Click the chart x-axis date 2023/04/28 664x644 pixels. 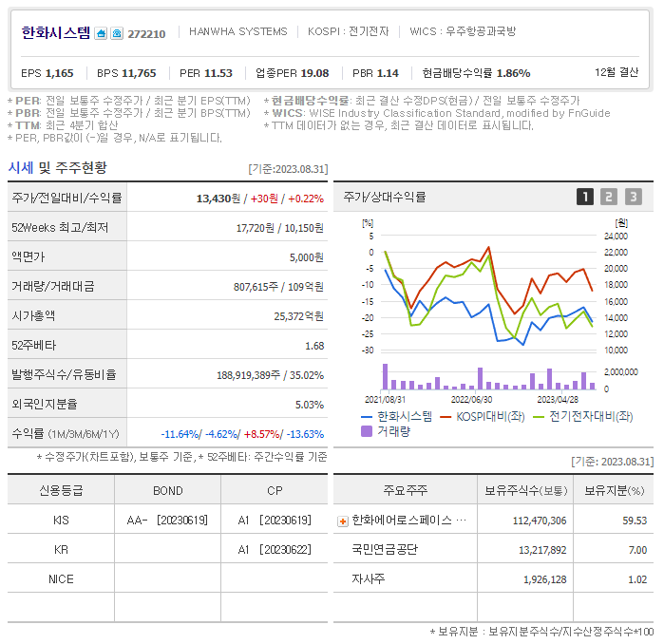(558, 400)
